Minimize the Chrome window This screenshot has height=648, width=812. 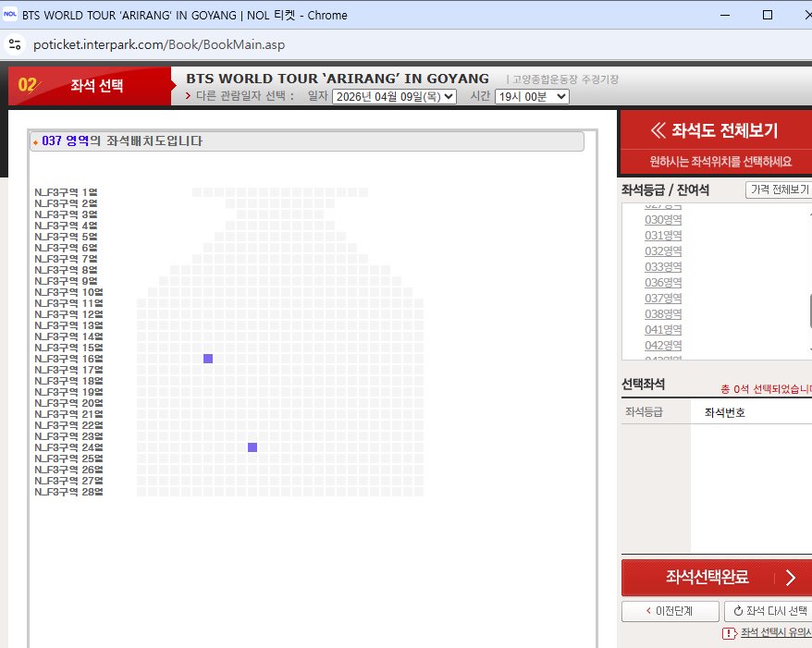(x=725, y=15)
